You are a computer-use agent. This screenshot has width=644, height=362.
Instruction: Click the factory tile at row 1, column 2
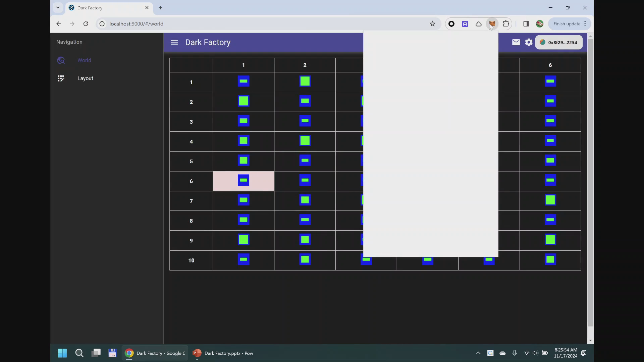point(305,81)
